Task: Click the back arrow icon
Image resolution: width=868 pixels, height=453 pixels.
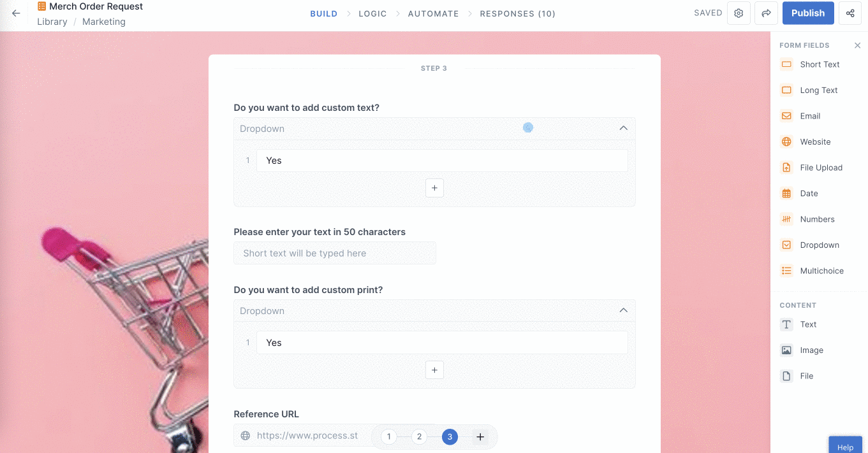Action: (16, 13)
